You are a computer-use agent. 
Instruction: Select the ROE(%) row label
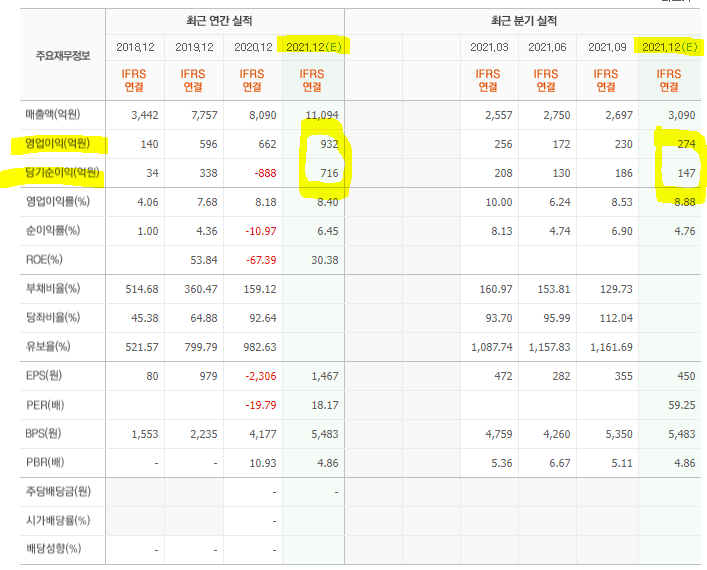tap(44, 260)
